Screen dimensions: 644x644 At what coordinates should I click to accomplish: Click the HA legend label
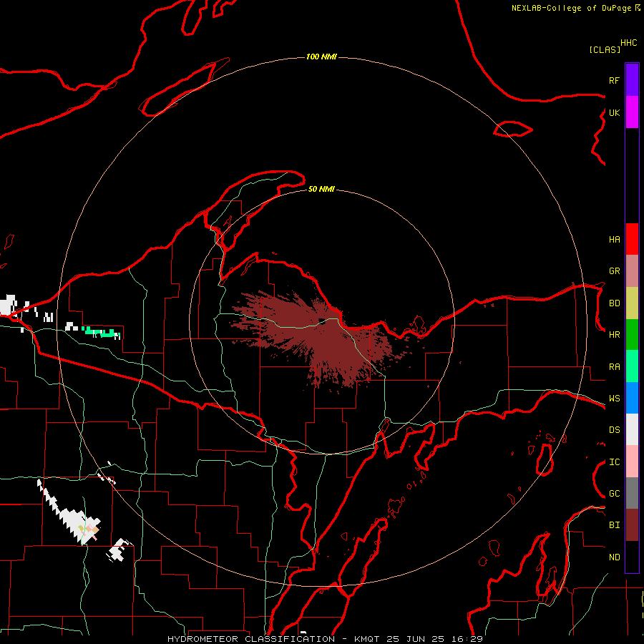pos(614,240)
